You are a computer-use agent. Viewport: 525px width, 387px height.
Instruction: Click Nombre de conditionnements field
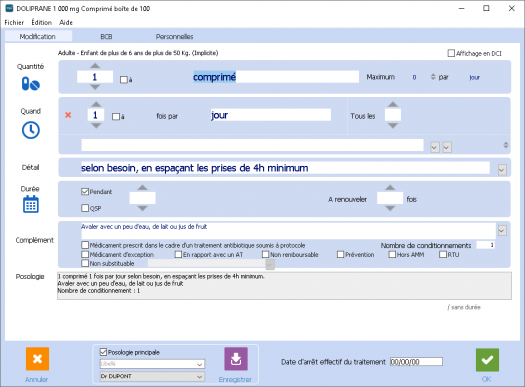pyautogui.click(x=485, y=245)
